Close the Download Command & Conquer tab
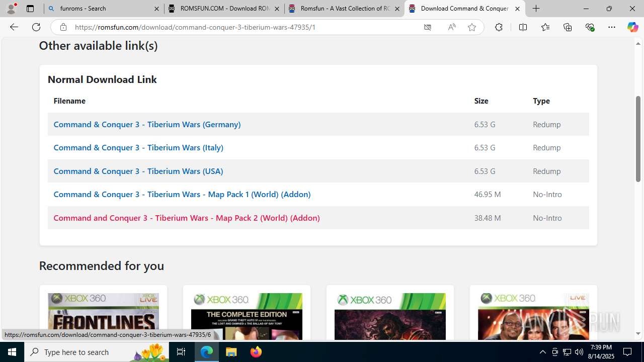The width and height of the screenshot is (644, 362). [517, 9]
